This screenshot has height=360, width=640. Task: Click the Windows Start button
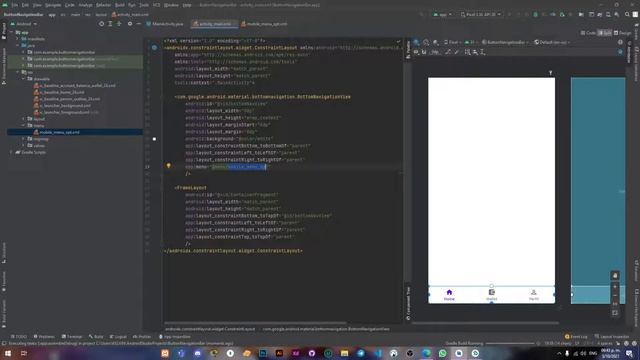point(8,353)
